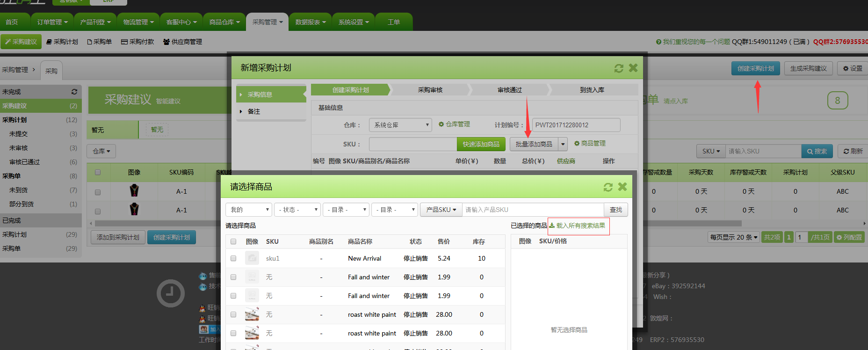Click the 请输入产品SKU input field
The width and height of the screenshot is (868, 350).
532,210
